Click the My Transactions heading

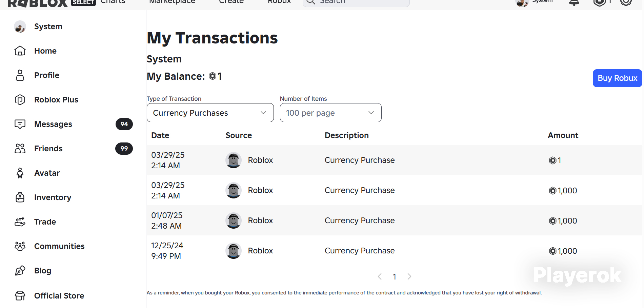(x=212, y=38)
